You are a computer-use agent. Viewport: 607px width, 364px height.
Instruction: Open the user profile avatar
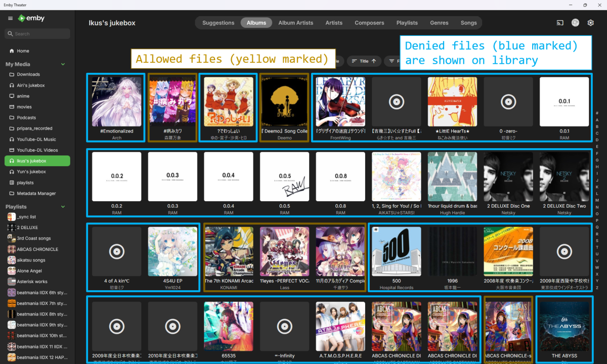575,22
